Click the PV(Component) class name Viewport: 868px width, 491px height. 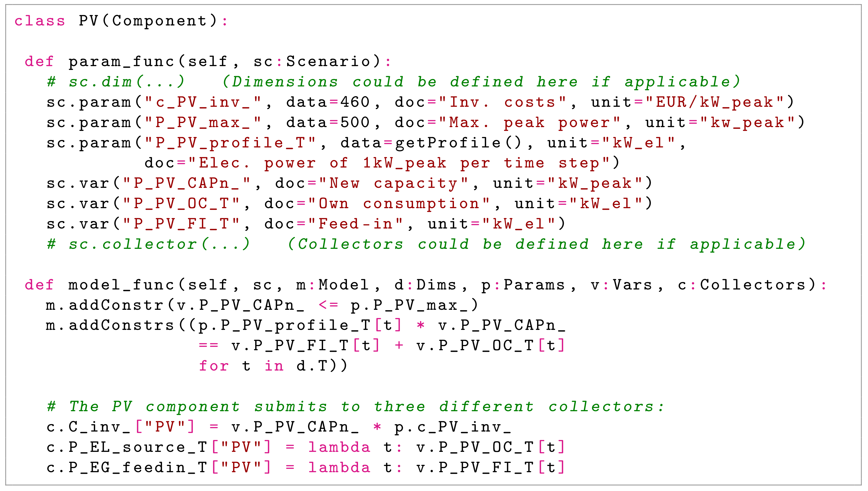click(x=148, y=21)
